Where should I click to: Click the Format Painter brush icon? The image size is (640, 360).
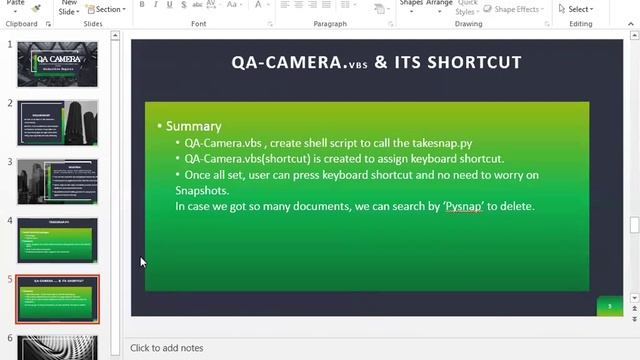pos(37,8)
